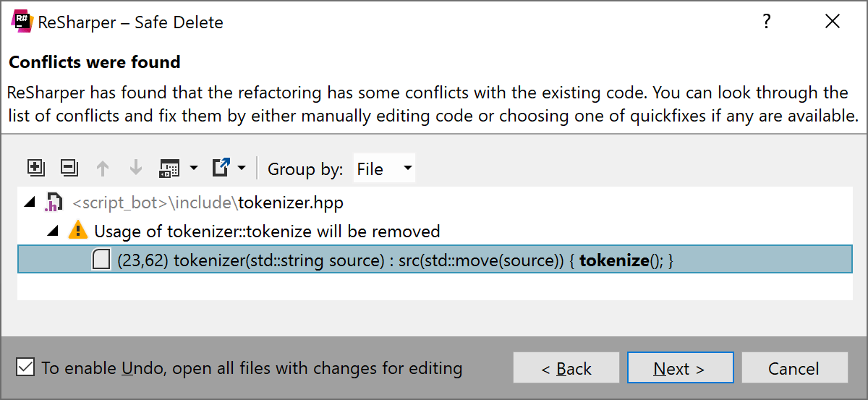Click the Expand All toolbar icon
The width and height of the screenshot is (868, 400).
click(35, 169)
